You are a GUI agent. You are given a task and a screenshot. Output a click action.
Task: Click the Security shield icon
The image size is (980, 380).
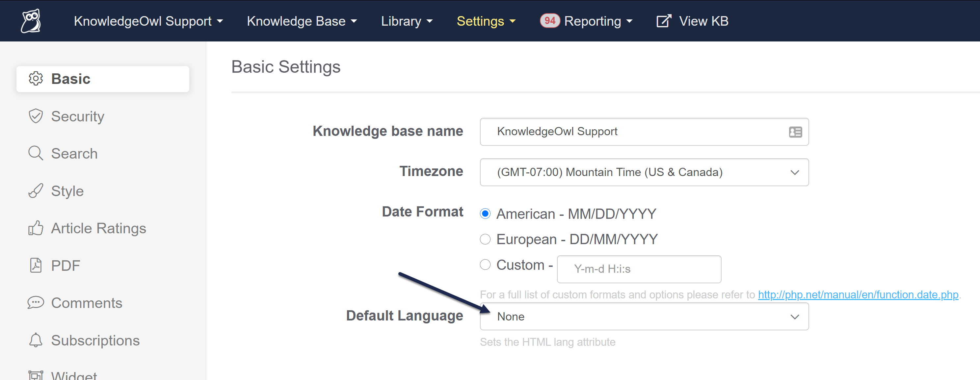[36, 116]
